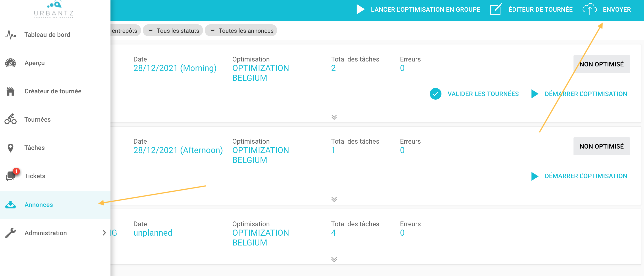
Task: Click the Envoyer cloud upload icon
Action: pos(589,9)
